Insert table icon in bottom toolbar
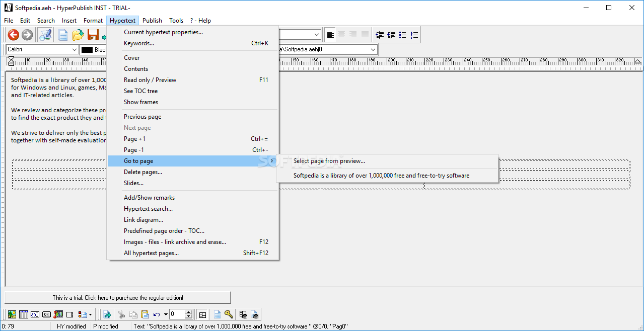The image size is (644, 331). (24, 314)
